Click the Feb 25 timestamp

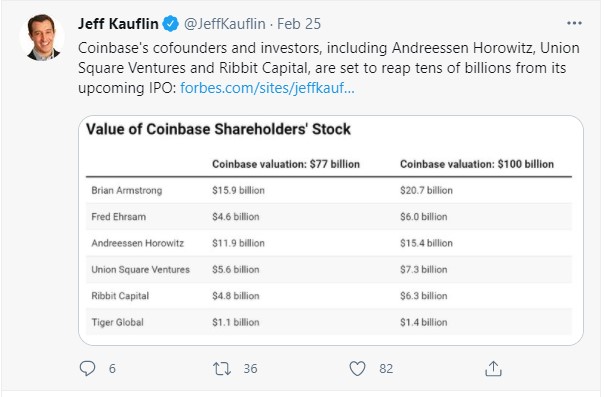click(x=299, y=24)
